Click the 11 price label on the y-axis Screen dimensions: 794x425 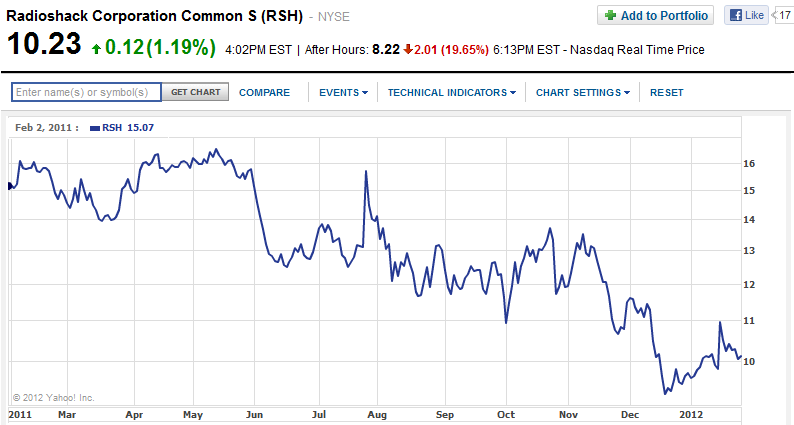(x=749, y=320)
